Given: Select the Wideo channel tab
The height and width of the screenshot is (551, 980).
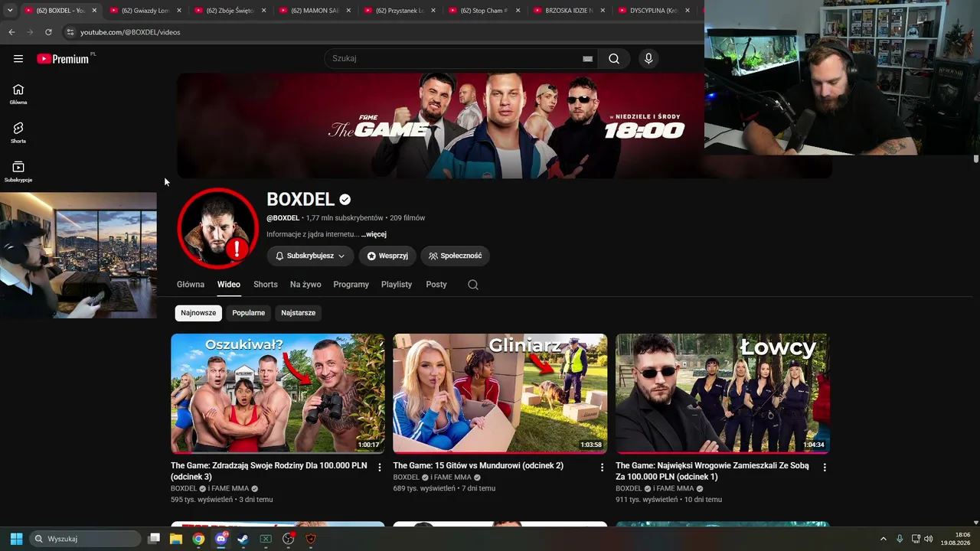Looking at the screenshot, I should click(229, 285).
